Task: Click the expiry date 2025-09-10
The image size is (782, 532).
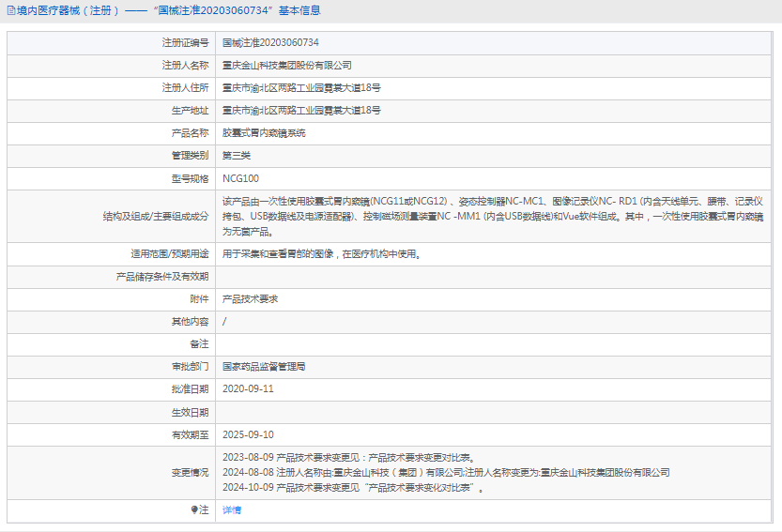Action: (248, 435)
